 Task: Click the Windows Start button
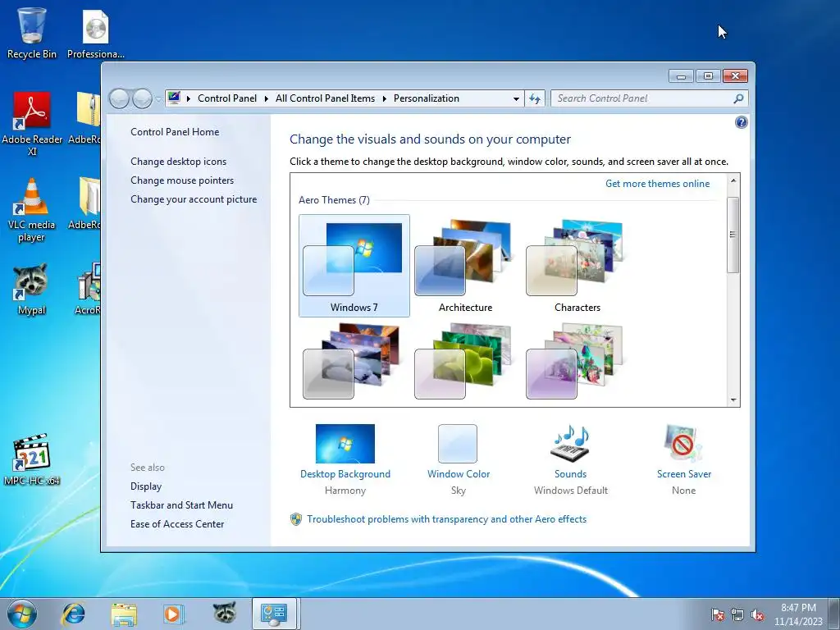[22, 614]
